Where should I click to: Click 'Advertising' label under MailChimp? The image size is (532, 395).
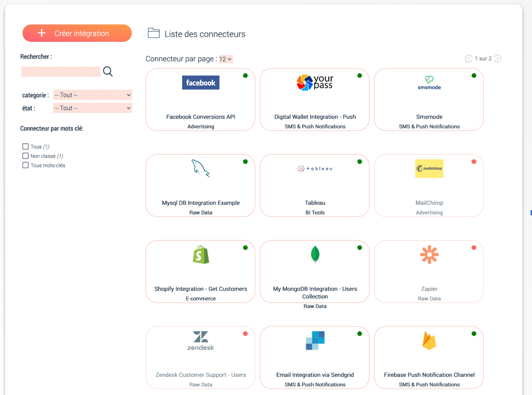click(x=429, y=212)
